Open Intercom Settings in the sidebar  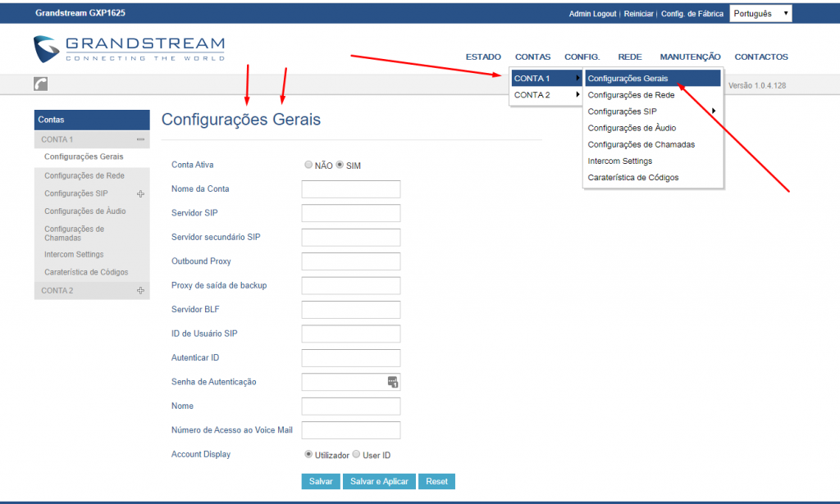coord(74,255)
